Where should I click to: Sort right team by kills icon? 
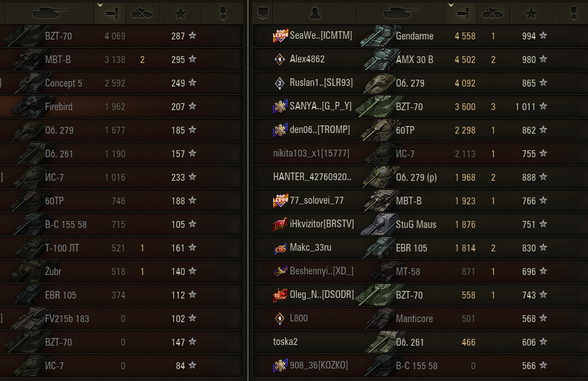494,13
